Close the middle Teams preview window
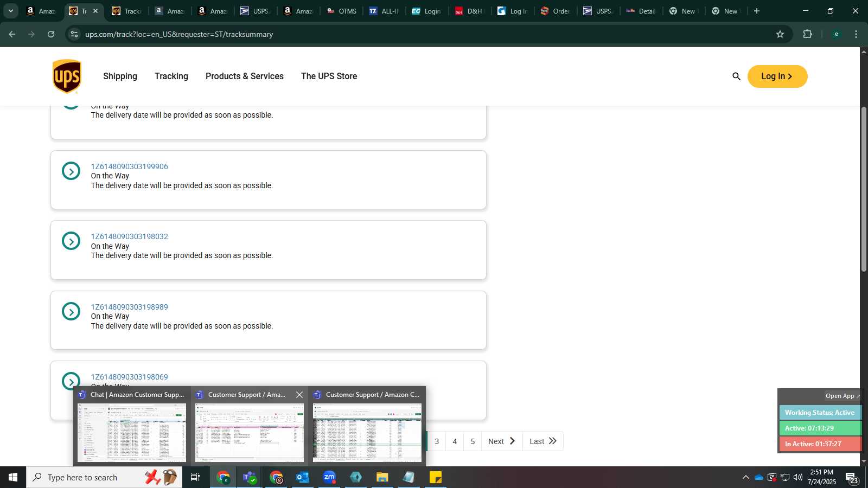Image resolution: width=868 pixels, height=488 pixels. click(x=299, y=395)
